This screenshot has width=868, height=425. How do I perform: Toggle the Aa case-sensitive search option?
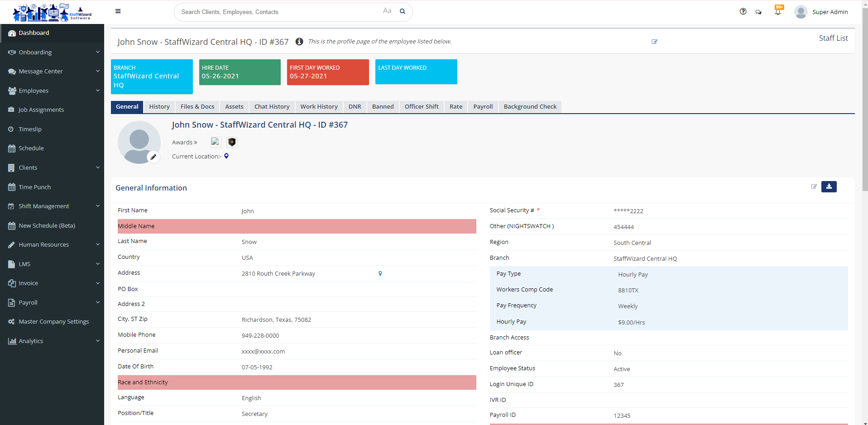pos(387,11)
